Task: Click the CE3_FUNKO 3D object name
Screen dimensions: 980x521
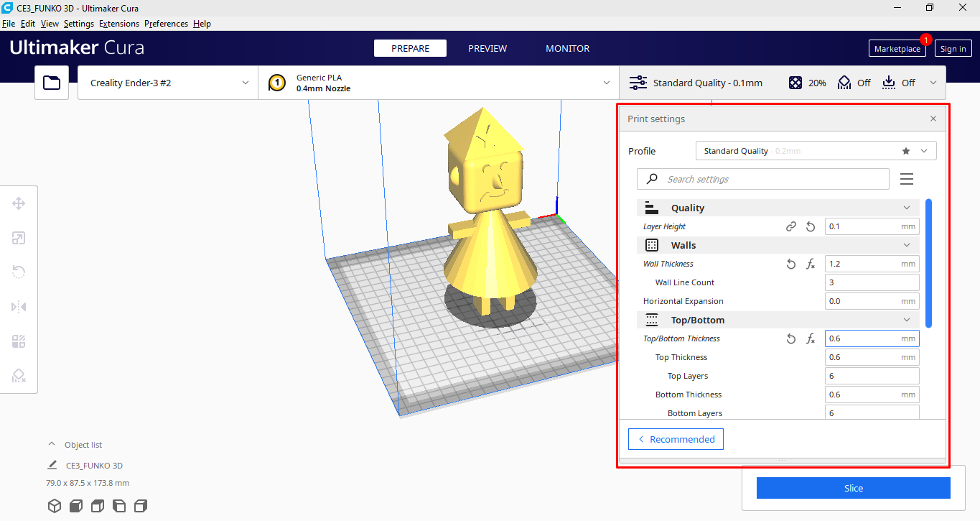Action: coord(94,465)
